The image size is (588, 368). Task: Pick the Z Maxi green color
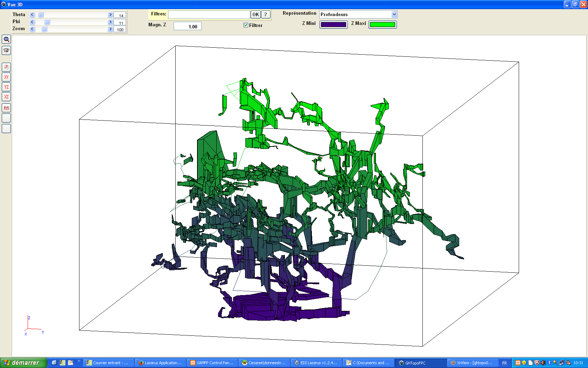[383, 25]
